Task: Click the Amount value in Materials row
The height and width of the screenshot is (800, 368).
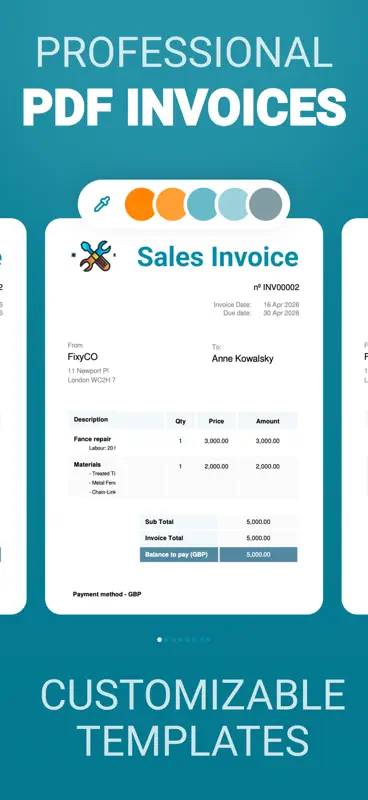Action: pos(267,466)
